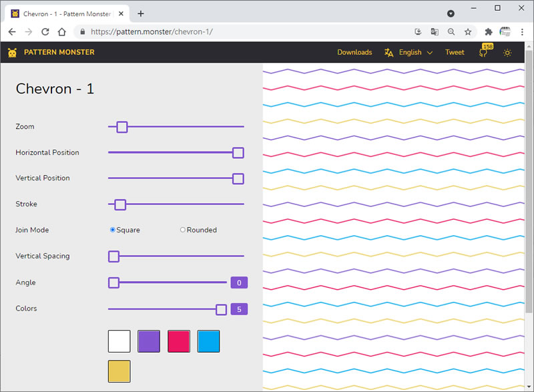
Task: Click the install app icon in address bar
Action: [x=418, y=31]
